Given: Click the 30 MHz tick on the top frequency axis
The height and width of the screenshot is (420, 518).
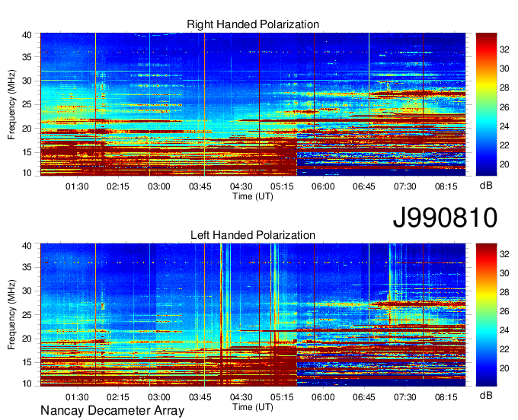Looking at the screenshot, I should (x=27, y=81).
